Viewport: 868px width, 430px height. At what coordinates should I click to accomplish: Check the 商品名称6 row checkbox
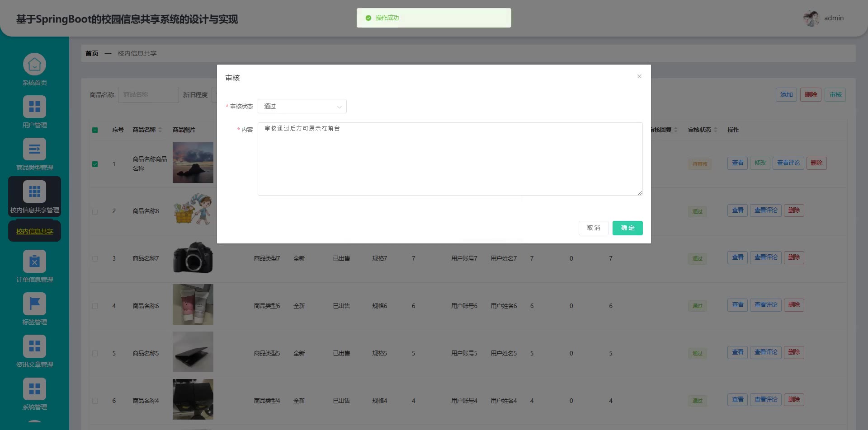(x=95, y=306)
